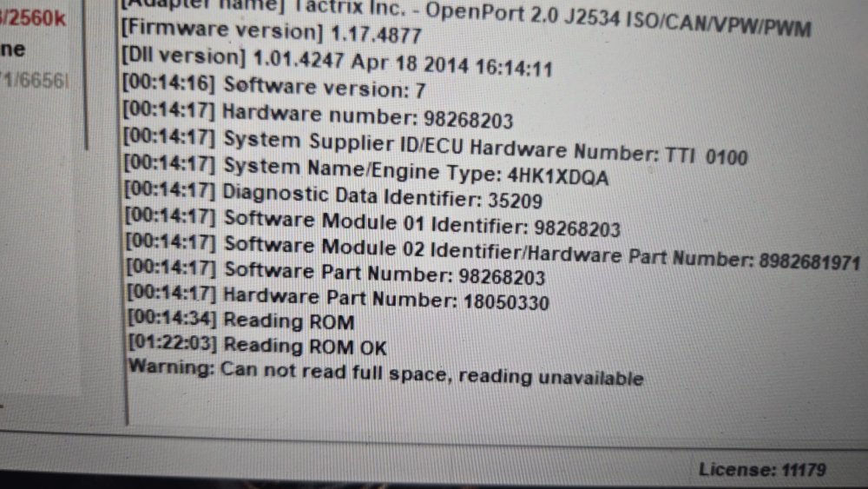The height and width of the screenshot is (489, 868).
Task: Select the Engine Type 4HK1XDQA log line
Action: 366,170
